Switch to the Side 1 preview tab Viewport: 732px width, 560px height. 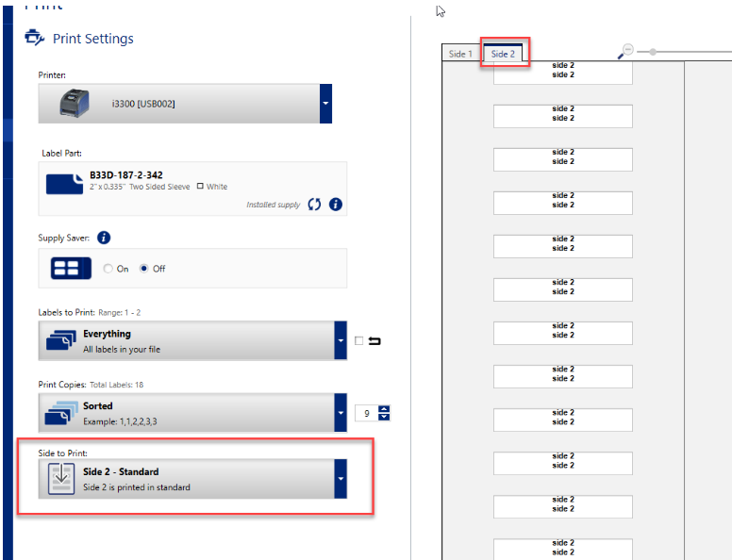pyautogui.click(x=460, y=54)
